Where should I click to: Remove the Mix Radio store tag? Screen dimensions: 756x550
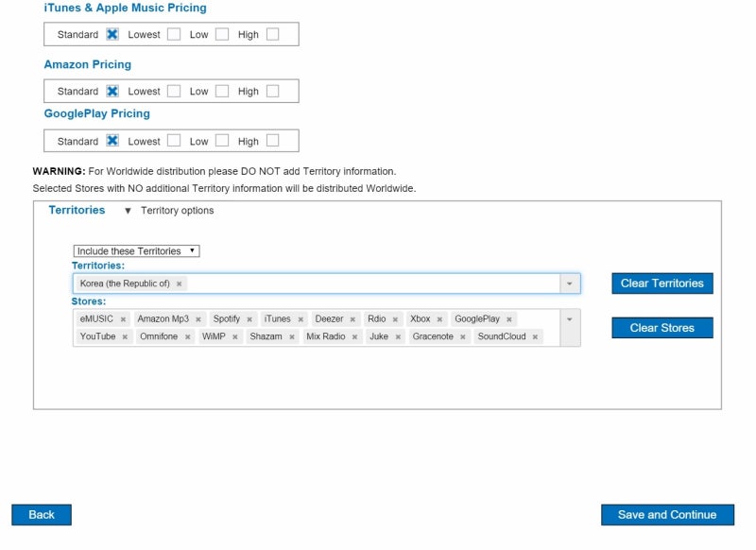[x=354, y=337]
